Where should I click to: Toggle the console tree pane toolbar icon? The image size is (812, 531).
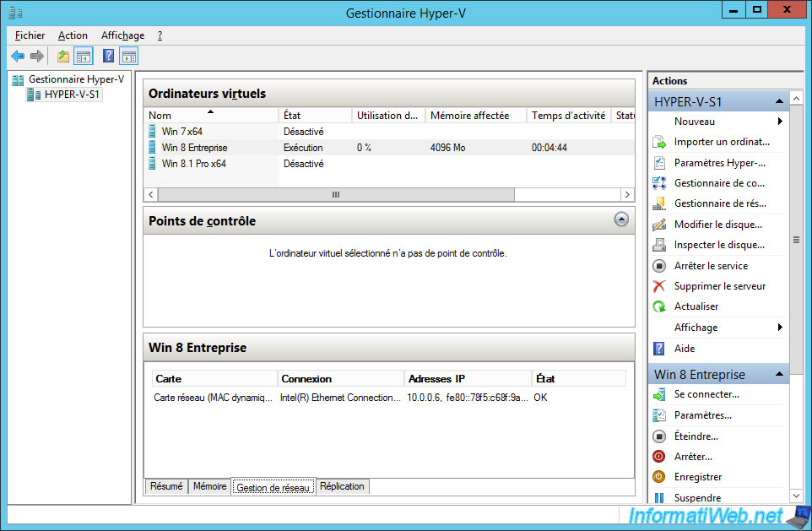[84, 56]
